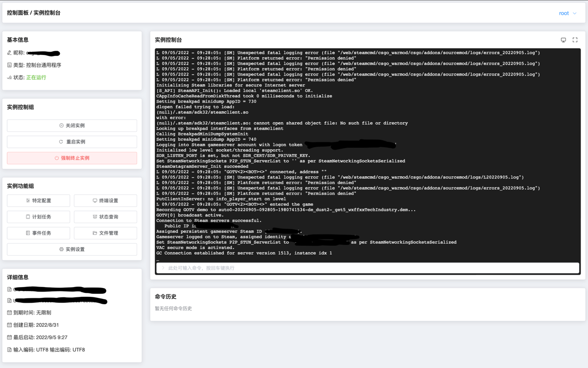Viewport: 588px width, 368px height.
Task: Click the pause icon in 关闭实例 button
Action: (61, 126)
